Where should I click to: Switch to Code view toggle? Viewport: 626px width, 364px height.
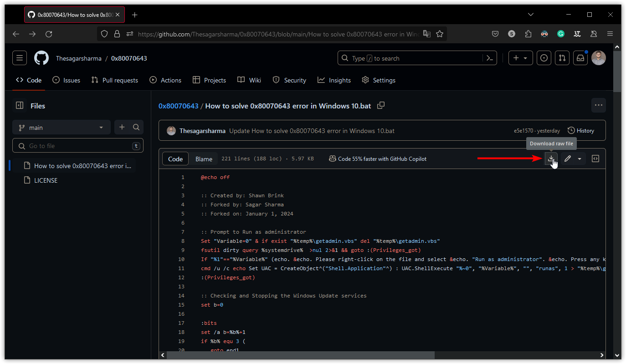pyautogui.click(x=175, y=159)
